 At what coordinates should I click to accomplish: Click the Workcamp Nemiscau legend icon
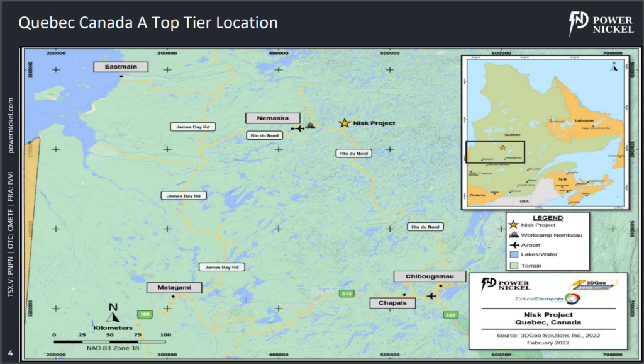[x=514, y=235]
